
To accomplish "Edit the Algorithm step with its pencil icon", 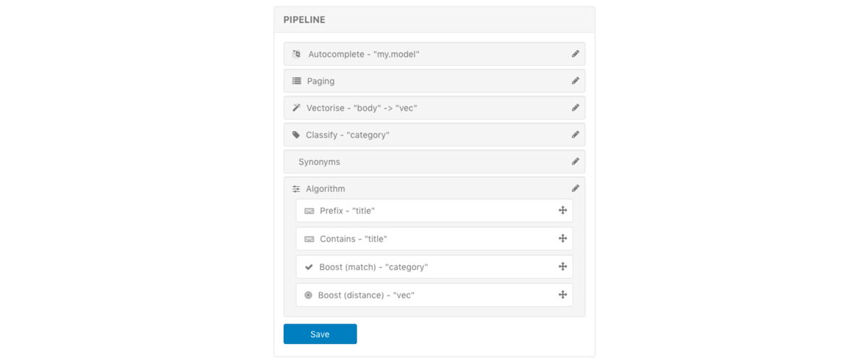I will point(576,188).
